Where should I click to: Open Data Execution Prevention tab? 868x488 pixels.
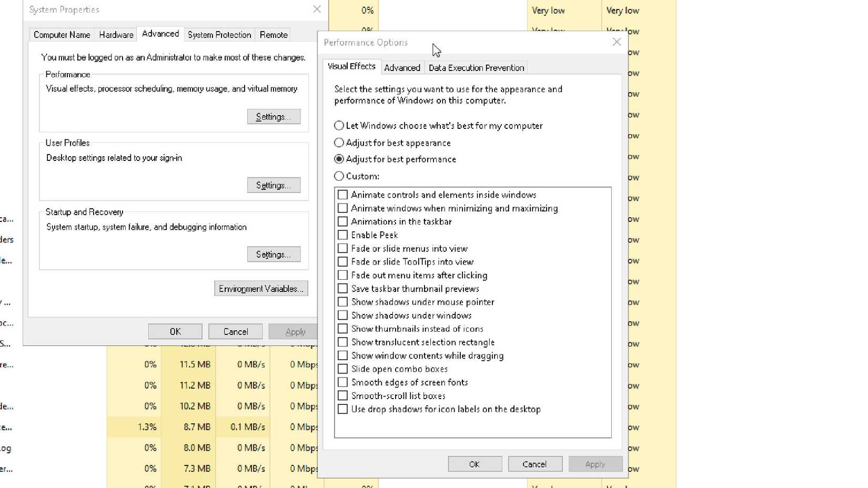coord(476,68)
